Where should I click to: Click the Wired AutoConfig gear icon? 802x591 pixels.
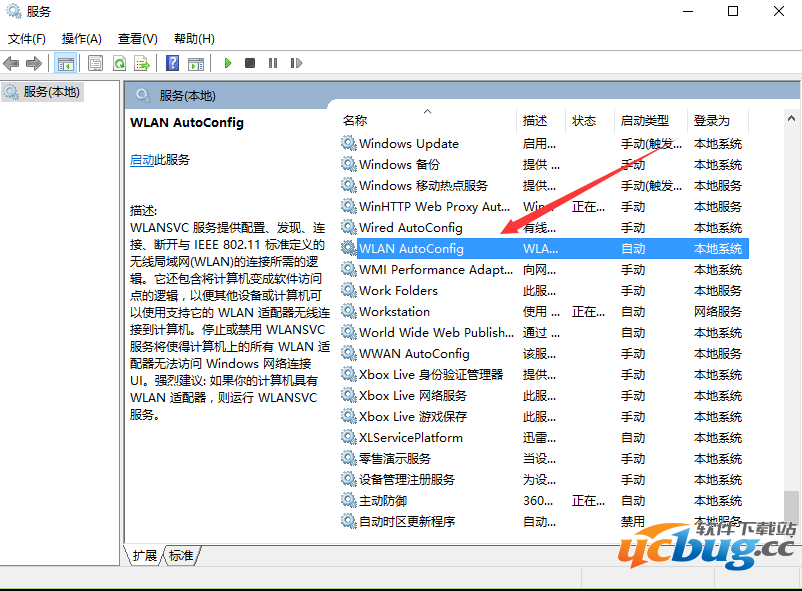click(348, 227)
